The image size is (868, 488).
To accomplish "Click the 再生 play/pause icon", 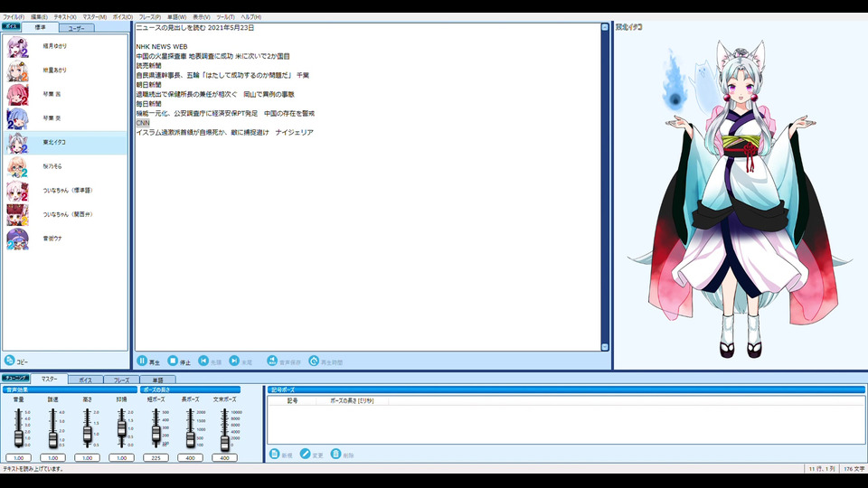I will coord(142,361).
